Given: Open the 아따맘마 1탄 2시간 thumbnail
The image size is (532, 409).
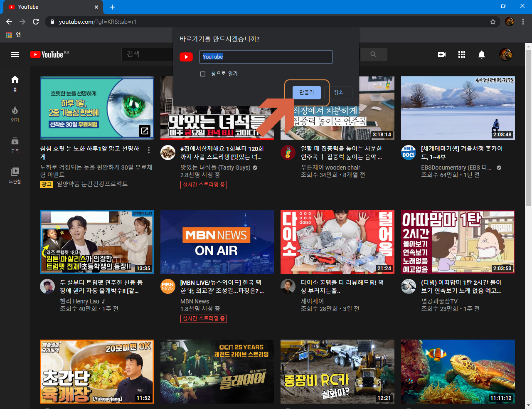Looking at the screenshot, I should [458, 242].
